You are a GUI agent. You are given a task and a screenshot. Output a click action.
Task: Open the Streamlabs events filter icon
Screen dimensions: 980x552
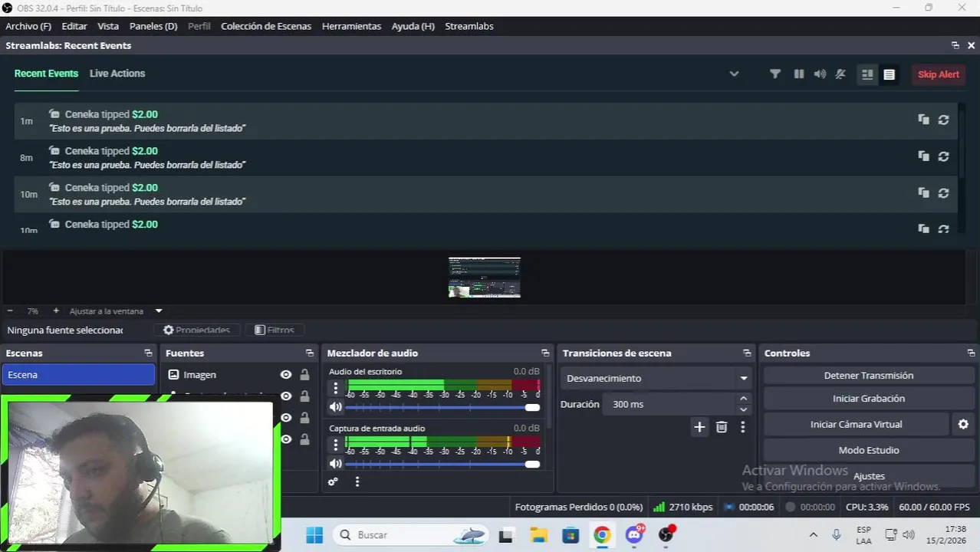click(x=775, y=74)
